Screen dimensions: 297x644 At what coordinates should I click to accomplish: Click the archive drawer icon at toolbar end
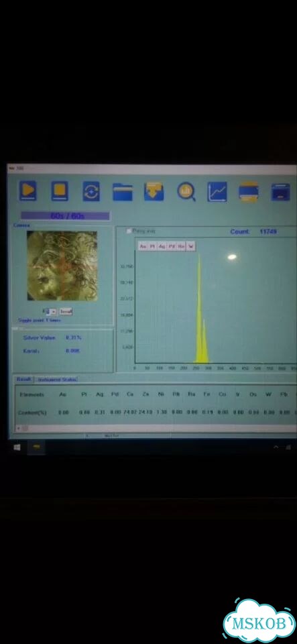281,193
